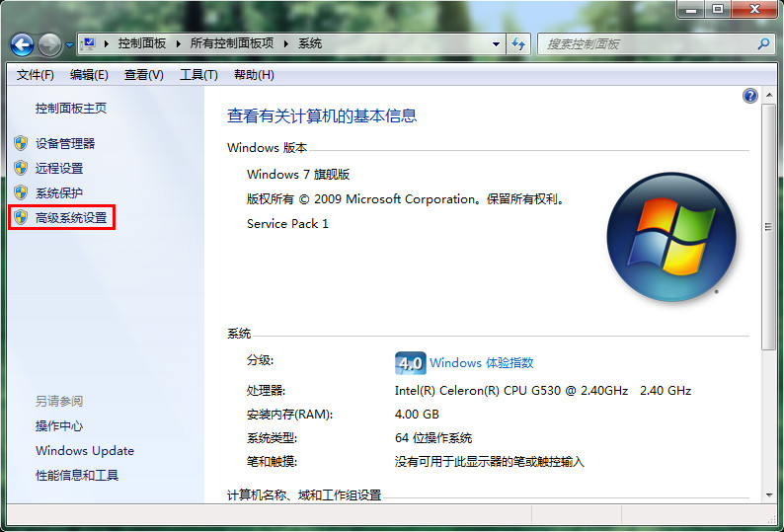Click the shield icon beside 高级系统设置
This screenshot has height=532, width=784.
21,217
